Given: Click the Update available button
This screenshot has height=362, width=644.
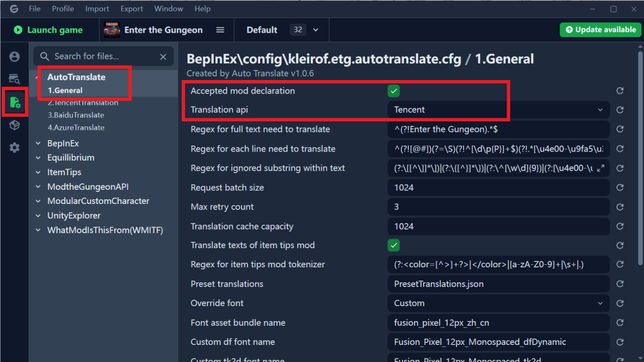Looking at the screenshot, I should 600,30.
